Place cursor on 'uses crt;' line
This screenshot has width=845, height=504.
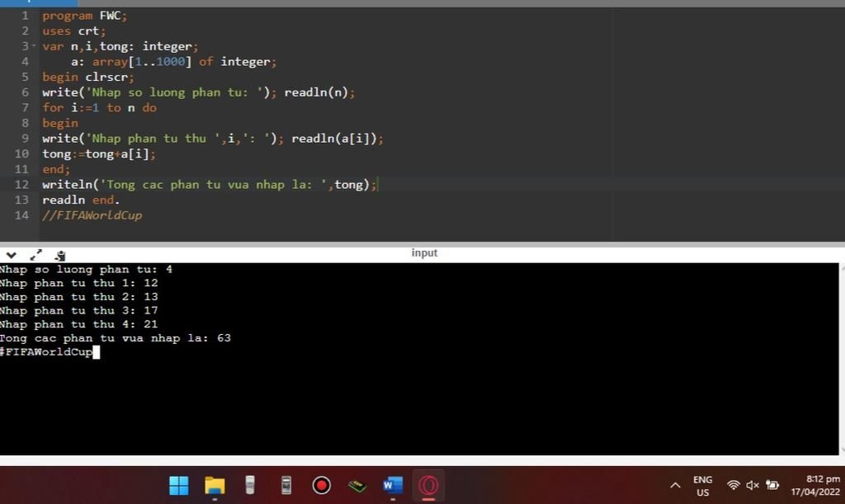coord(73,31)
